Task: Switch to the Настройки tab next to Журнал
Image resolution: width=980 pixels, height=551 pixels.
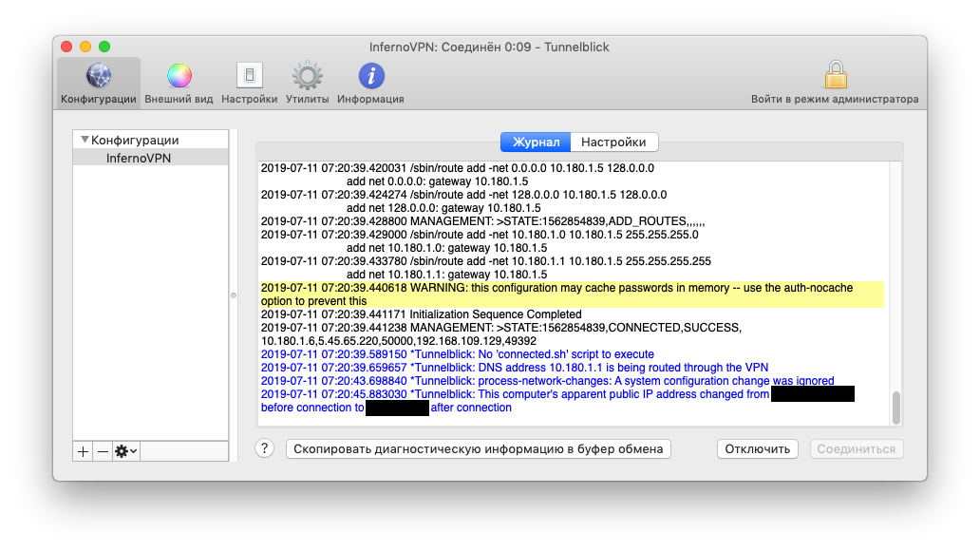Action: [x=613, y=142]
